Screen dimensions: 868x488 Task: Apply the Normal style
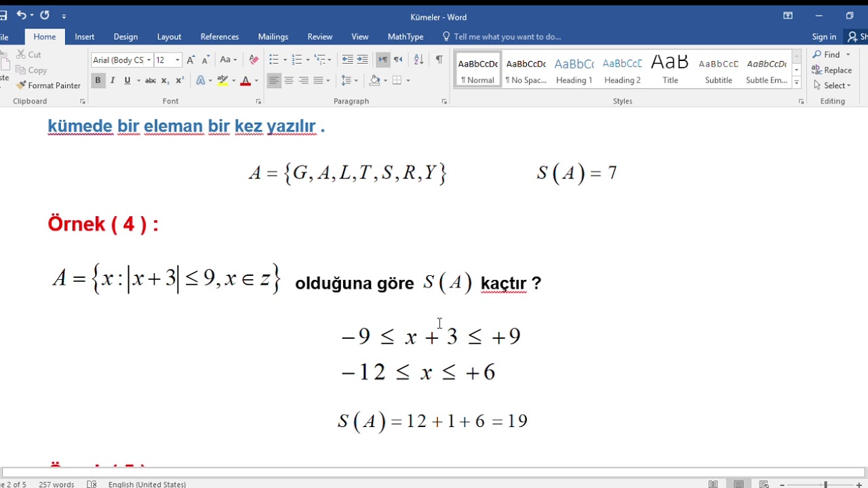coord(478,69)
